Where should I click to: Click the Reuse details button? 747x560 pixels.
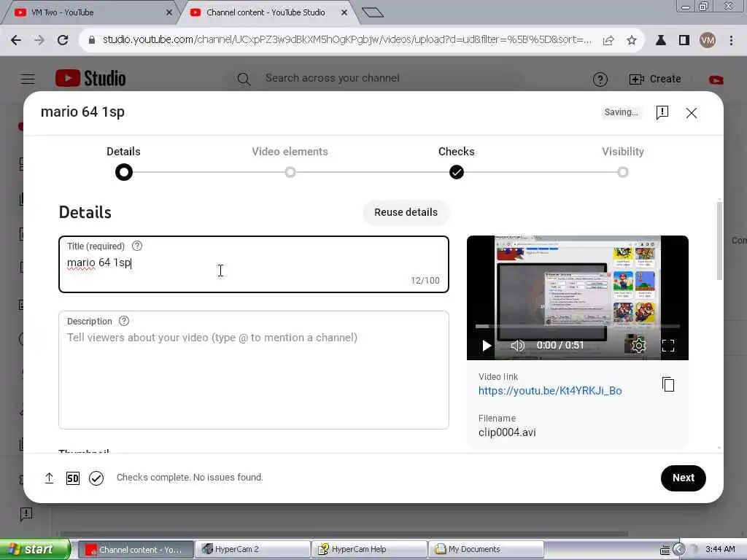406,212
